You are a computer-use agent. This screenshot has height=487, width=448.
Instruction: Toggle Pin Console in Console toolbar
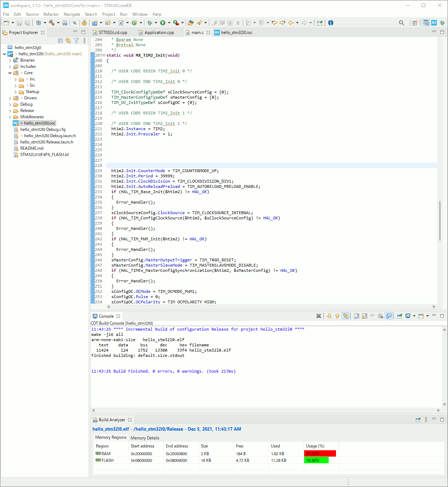coord(400,316)
